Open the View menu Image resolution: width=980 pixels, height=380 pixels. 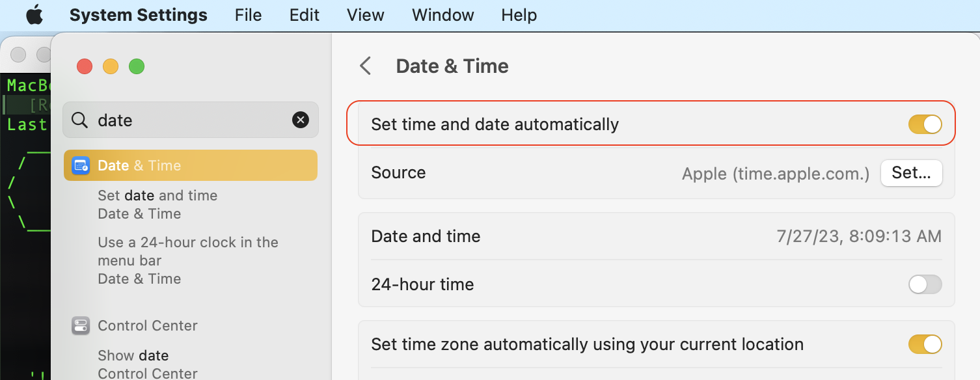365,14
